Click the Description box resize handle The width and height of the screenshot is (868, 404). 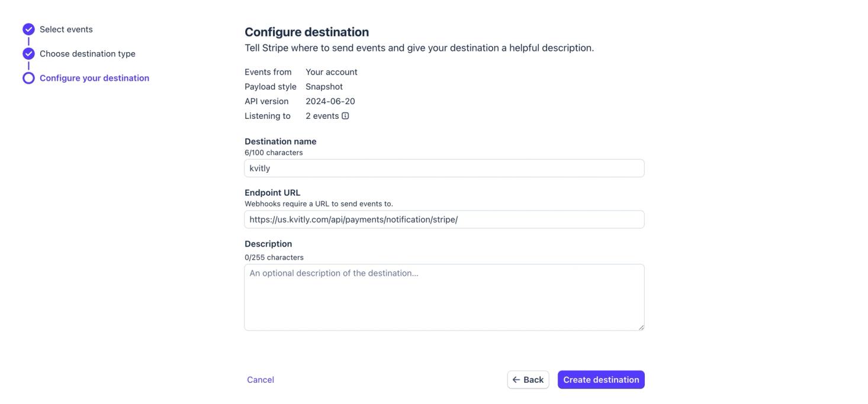click(641, 327)
